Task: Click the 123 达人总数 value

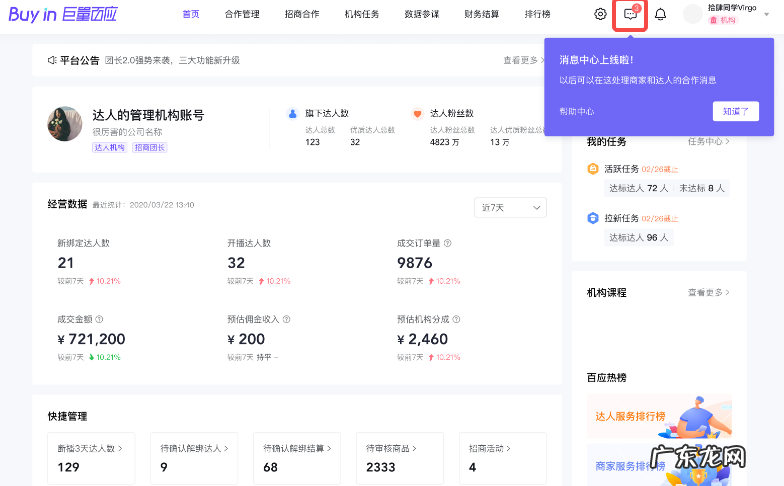Action: 312,142
